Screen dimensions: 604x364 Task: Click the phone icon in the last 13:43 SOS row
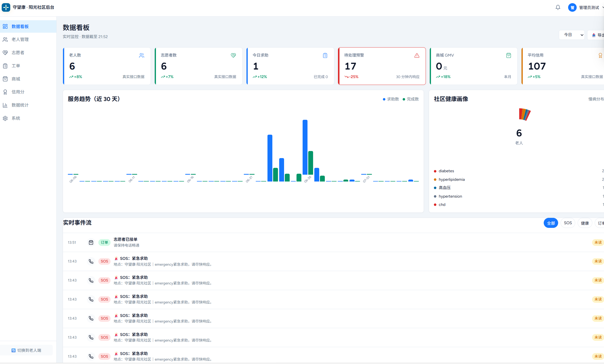91,356
